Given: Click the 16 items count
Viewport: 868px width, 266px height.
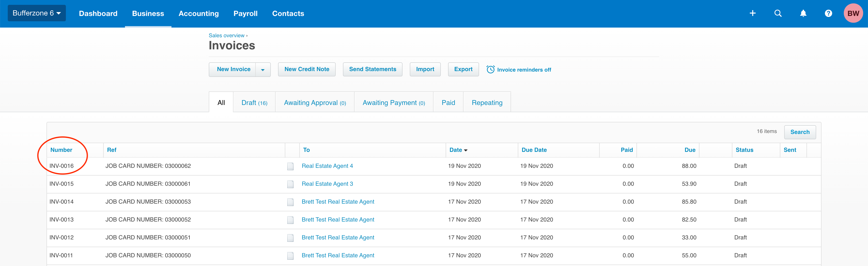Looking at the screenshot, I should click(x=767, y=131).
